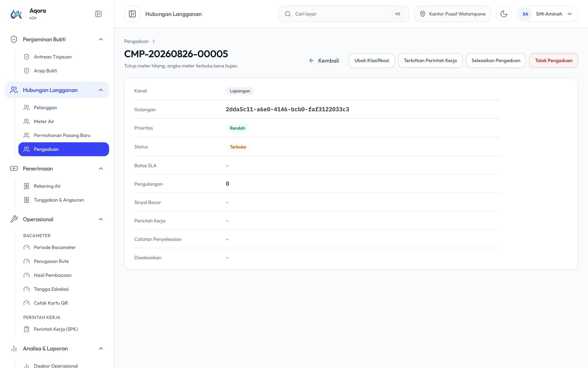Image resolution: width=588 pixels, height=368 pixels.
Task: Open Antrean Tinjauan in the sidebar
Action: click(x=63, y=57)
